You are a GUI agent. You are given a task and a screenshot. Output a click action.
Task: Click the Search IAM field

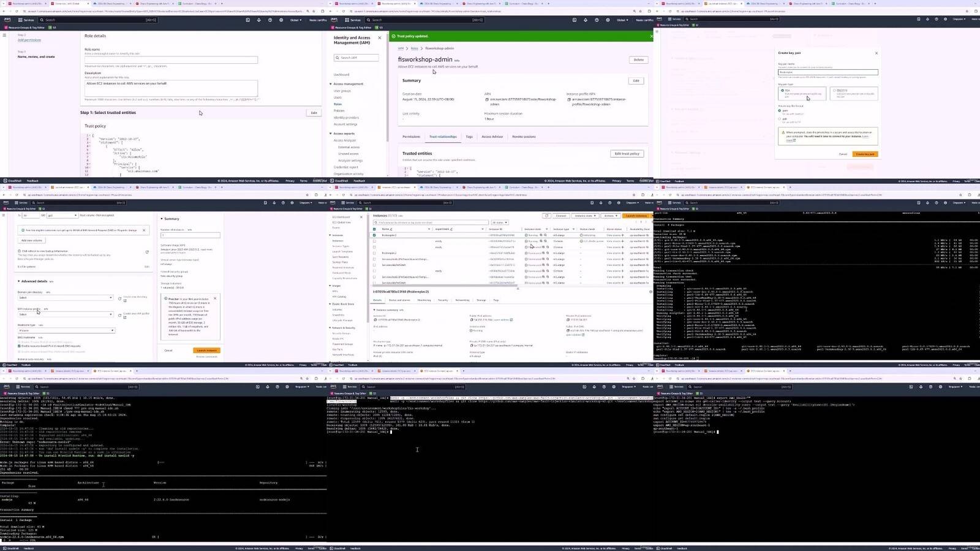click(x=356, y=58)
